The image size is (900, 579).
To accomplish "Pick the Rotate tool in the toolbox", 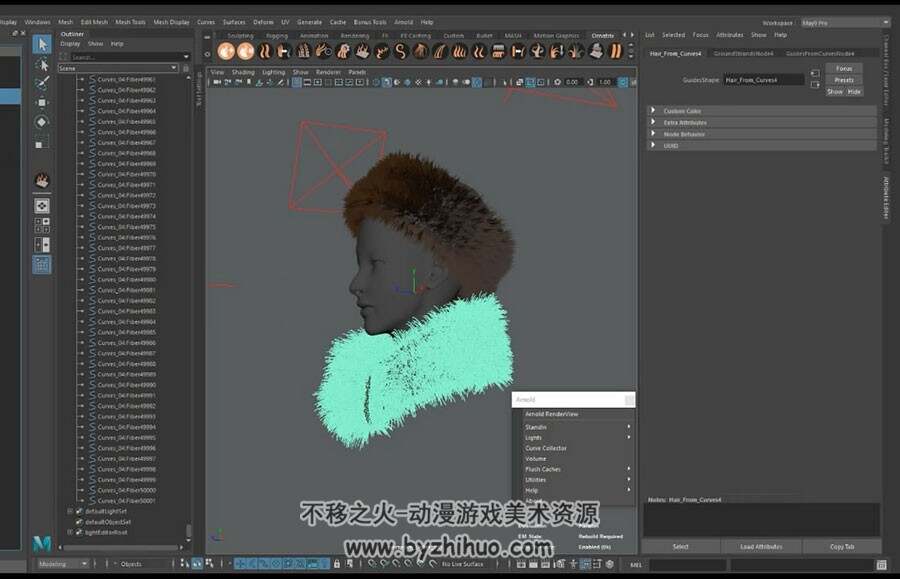I will click(x=41, y=122).
